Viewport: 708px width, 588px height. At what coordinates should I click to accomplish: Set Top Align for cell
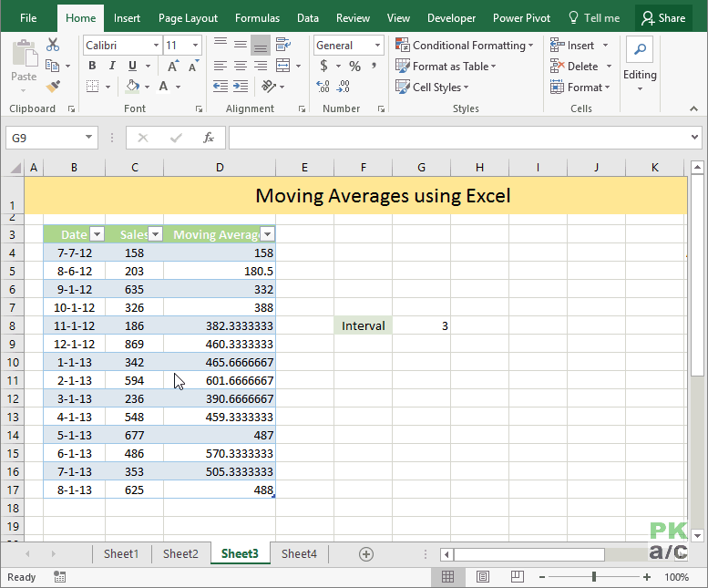221,45
